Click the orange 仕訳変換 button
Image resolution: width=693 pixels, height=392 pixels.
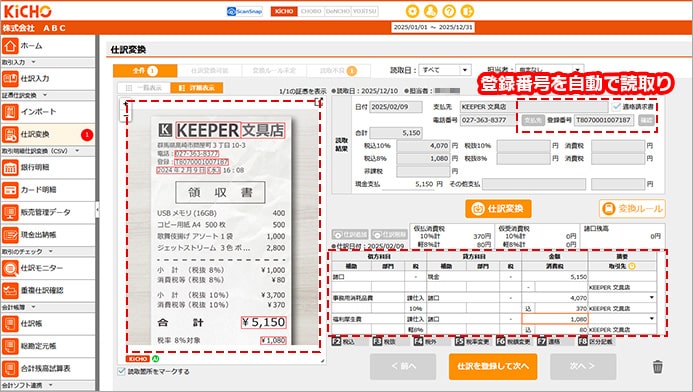(498, 209)
